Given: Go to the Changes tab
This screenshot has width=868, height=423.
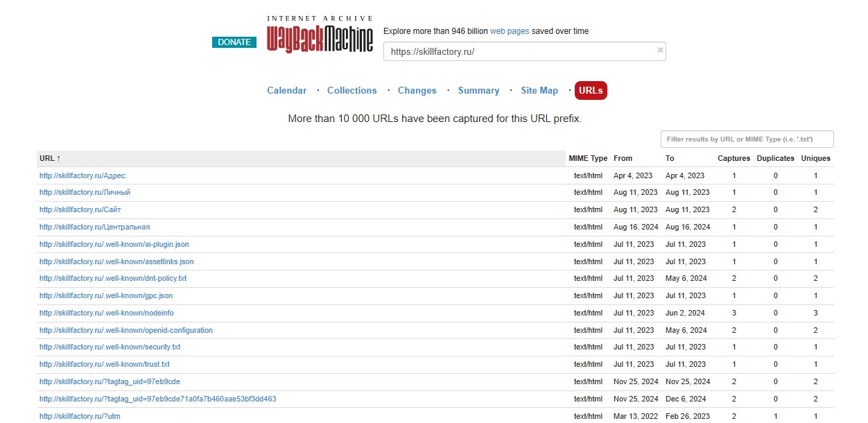Looking at the screenshot, I should [417, 90].
